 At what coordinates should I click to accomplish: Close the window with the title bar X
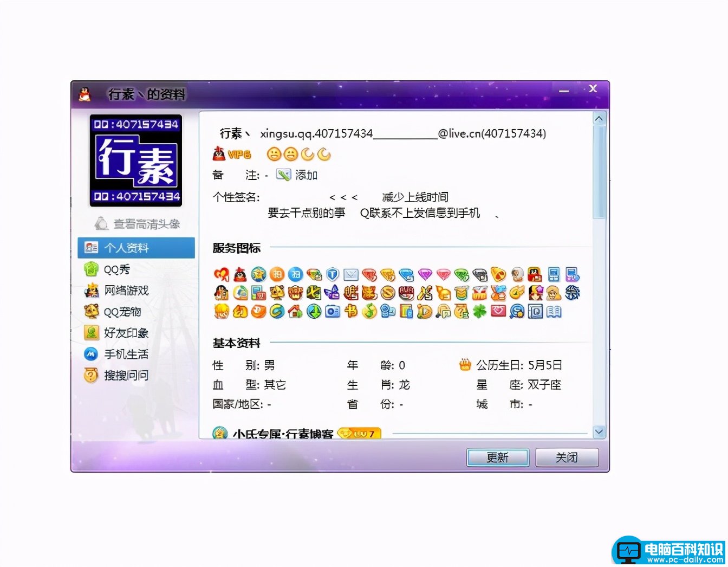[593, 88]
